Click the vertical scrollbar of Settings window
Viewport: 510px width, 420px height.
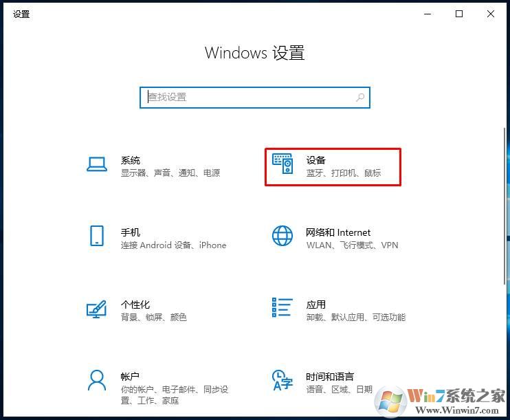pyautogui.click(x=505, y=206)
